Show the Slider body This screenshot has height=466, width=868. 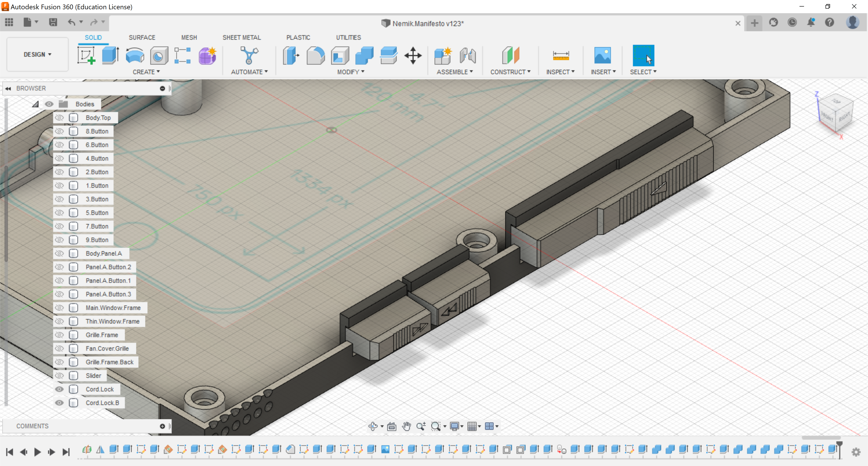pyautogui.click(x=59, y=376)
